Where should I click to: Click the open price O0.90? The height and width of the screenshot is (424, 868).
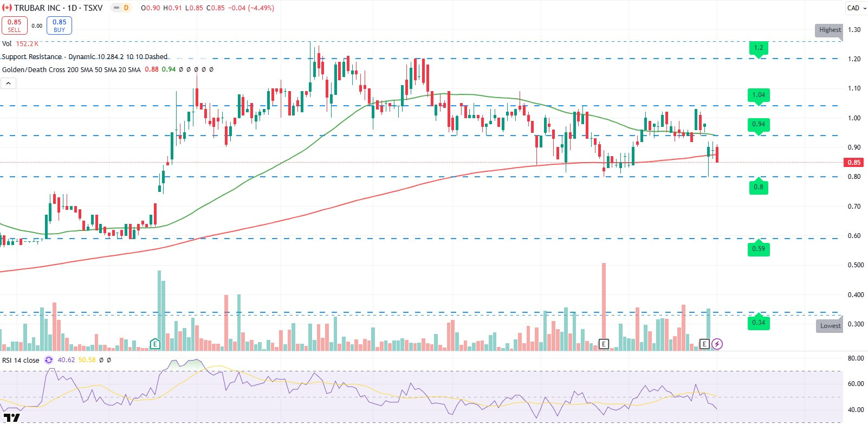[x=150, y=8]
